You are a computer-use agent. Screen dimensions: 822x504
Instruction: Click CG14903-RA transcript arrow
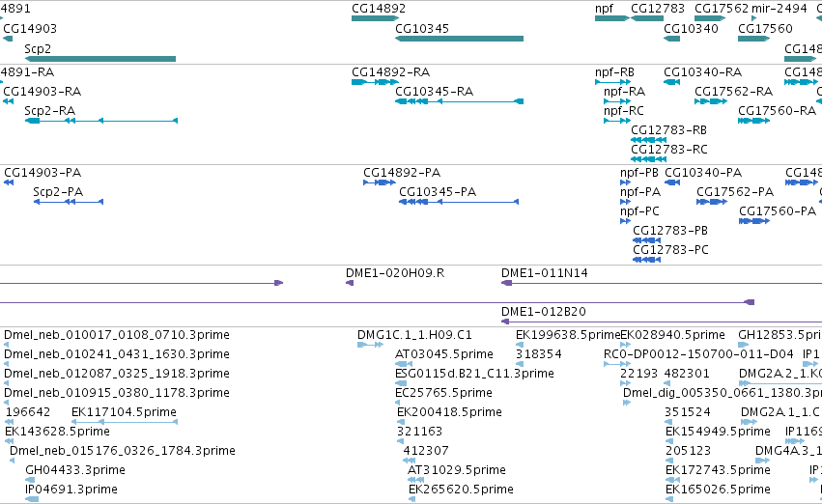[9, 101]
